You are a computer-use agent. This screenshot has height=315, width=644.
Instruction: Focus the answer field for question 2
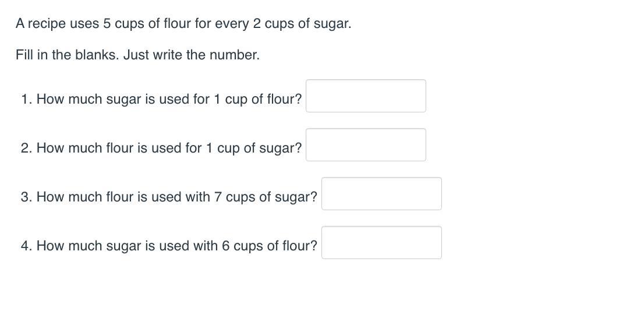(x=366, y=145)
